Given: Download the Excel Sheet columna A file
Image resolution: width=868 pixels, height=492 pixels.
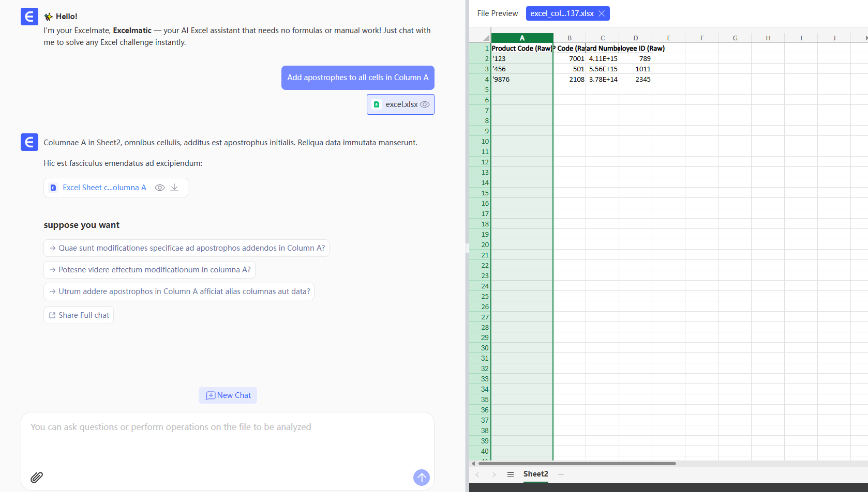Looking at the screenshot, I should (174, 188).
